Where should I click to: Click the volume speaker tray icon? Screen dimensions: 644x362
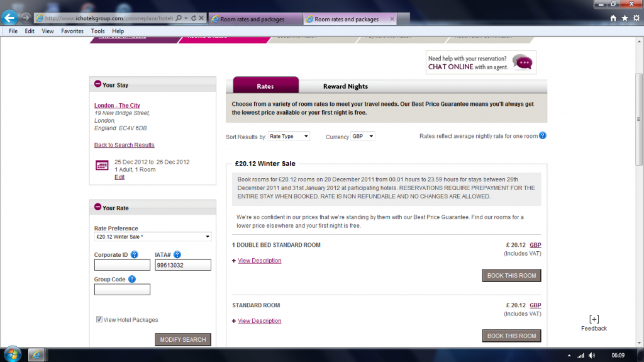[x=592, y=356]
